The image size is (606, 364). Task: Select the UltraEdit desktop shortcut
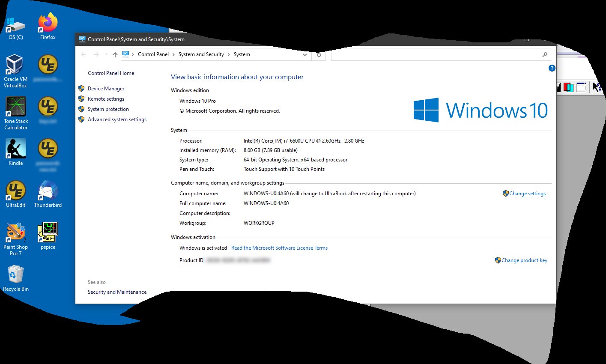(x=16, y=194)
